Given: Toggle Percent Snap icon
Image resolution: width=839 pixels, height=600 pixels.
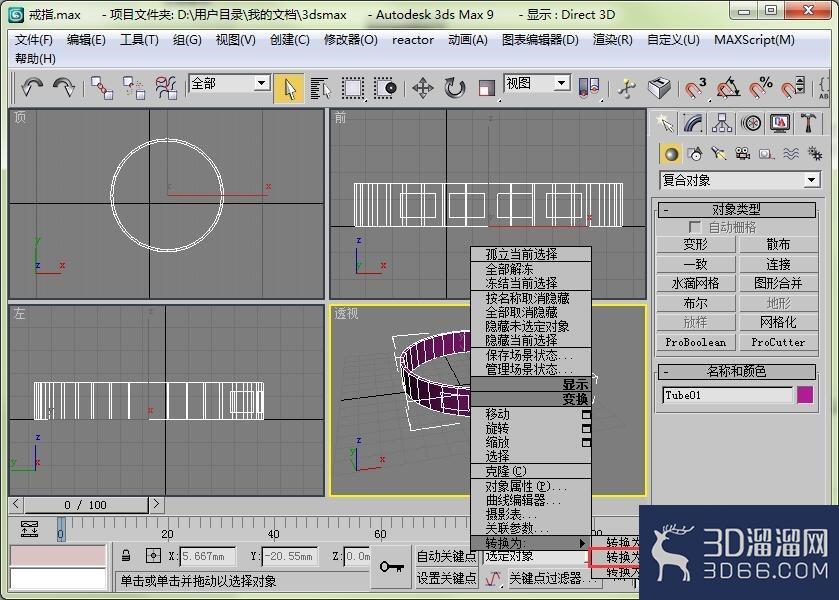Looking at the screenshot, I should point(760,88).
